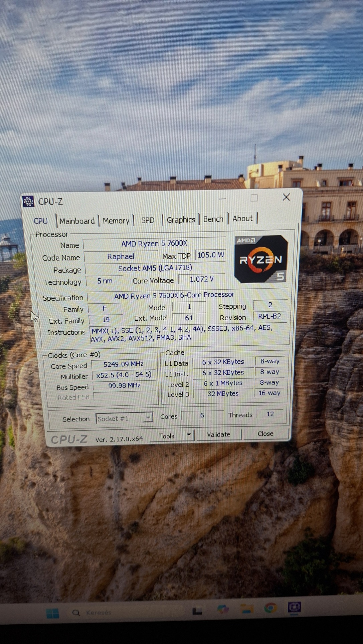Close CPU-Z with the X button
Image resolution: width=363 pixels, height=644 pixels.
pyautogui.click(x=286, y=197)
